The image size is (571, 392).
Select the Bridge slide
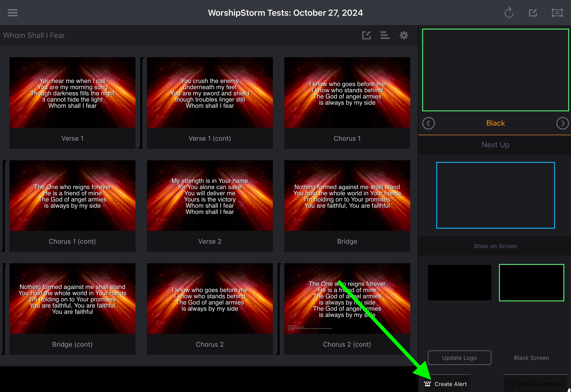coord(347,206)
